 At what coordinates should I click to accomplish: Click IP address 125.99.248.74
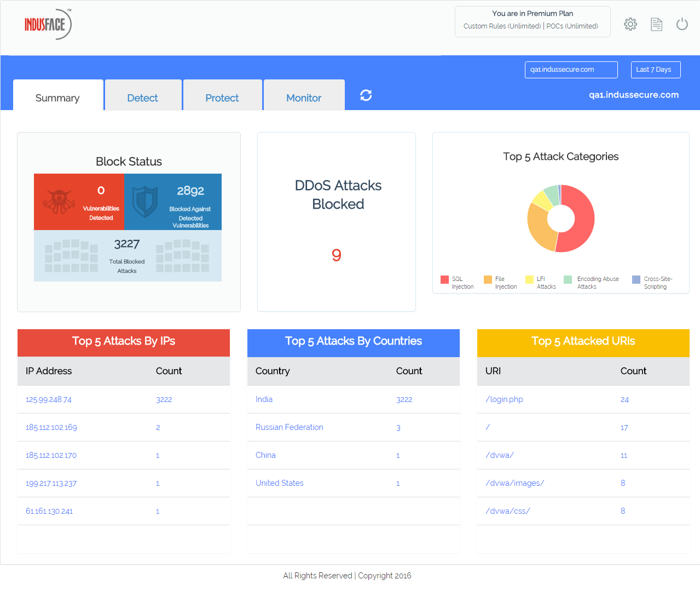[49, 399]
